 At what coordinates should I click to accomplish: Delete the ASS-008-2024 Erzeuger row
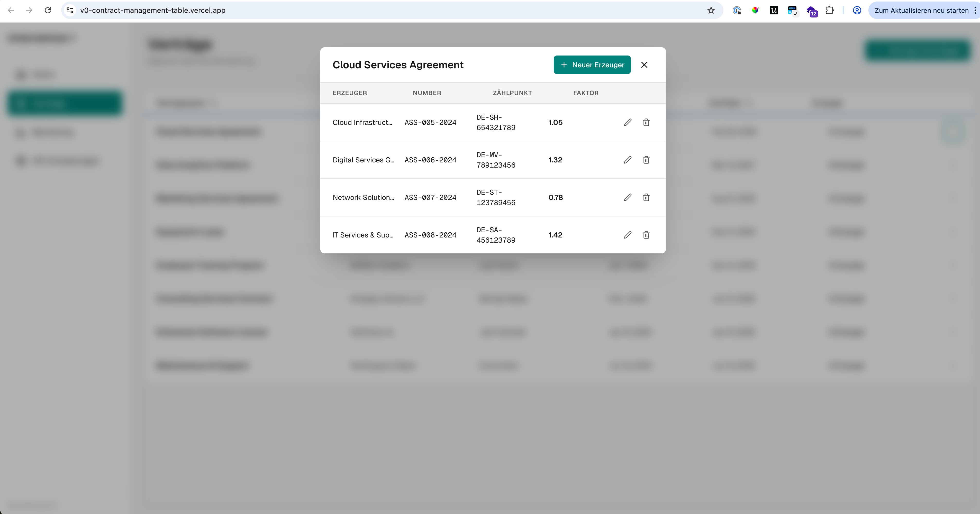[x=646, y=235]
